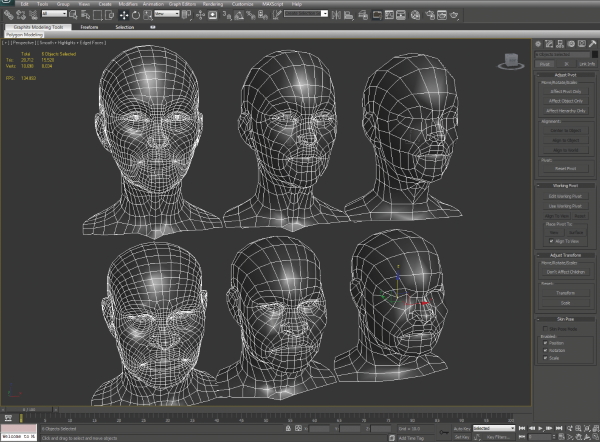Open the Modifiers menu

click(x=127, y=4)
